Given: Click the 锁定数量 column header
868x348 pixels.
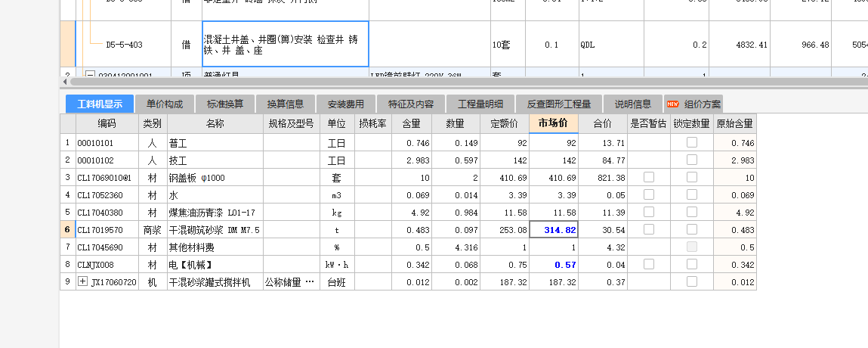Looking at the screenshot, I should point(692,123).
